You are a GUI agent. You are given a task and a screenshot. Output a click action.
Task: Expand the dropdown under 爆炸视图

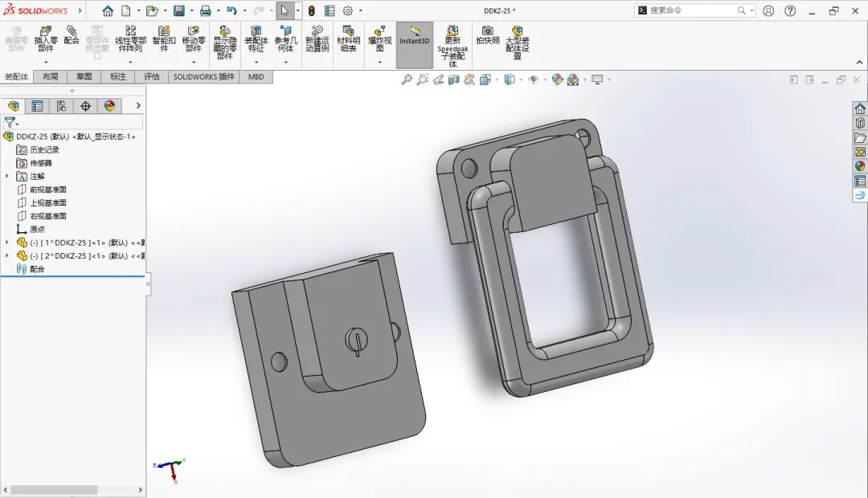click(379, 63)
